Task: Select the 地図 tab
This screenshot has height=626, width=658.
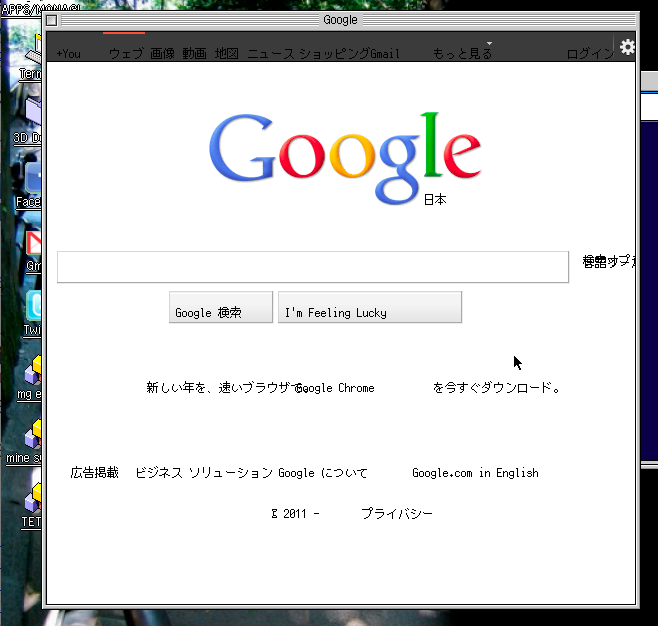Action: [x=227, y=54]
